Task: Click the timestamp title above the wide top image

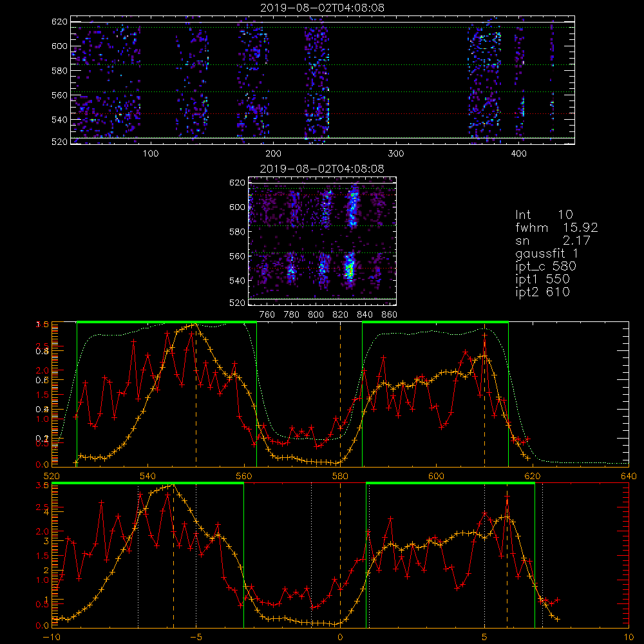Action: coord(323,8)
